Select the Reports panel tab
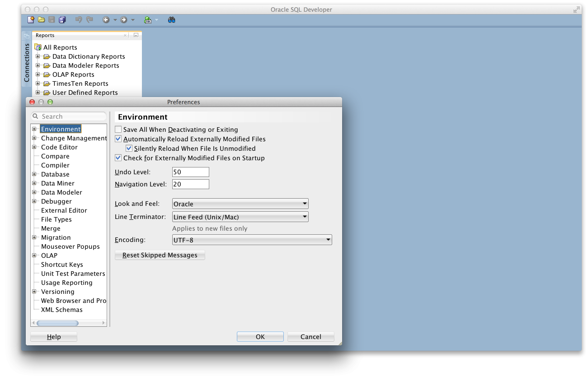 click(45, 35)
